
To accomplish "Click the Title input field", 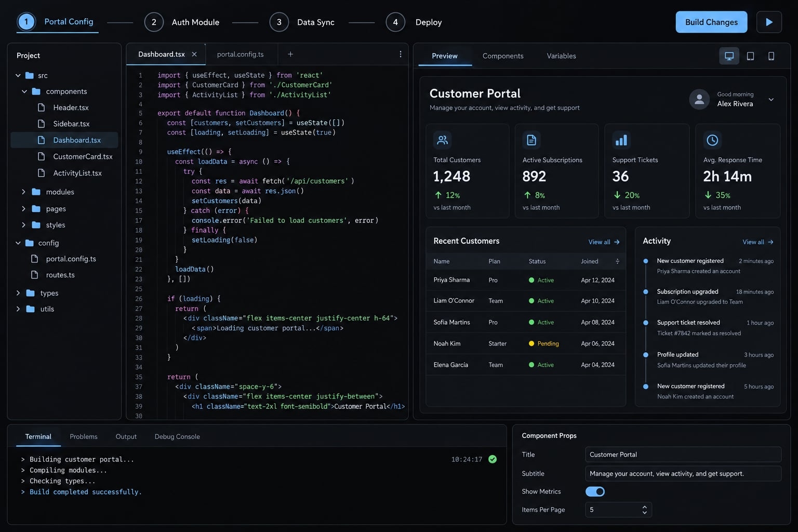I will coord(683,455).
